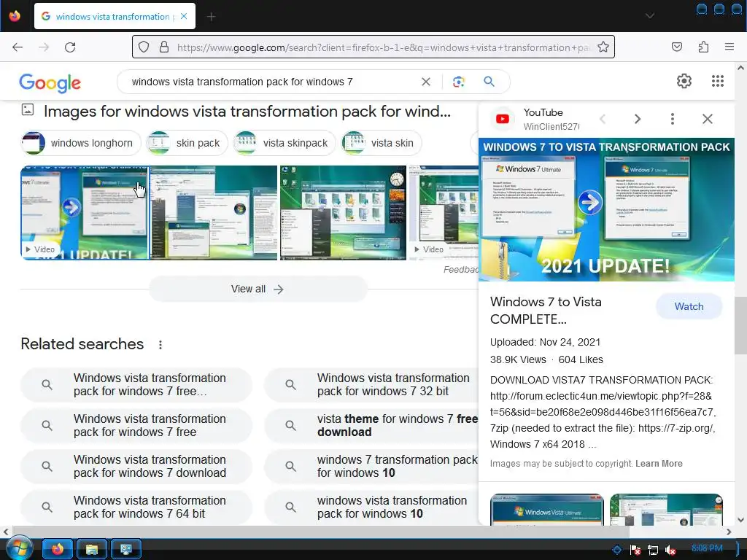
Task: Select the skin pack filter chip
Action: pyautogui.click(x=187, y=143)
